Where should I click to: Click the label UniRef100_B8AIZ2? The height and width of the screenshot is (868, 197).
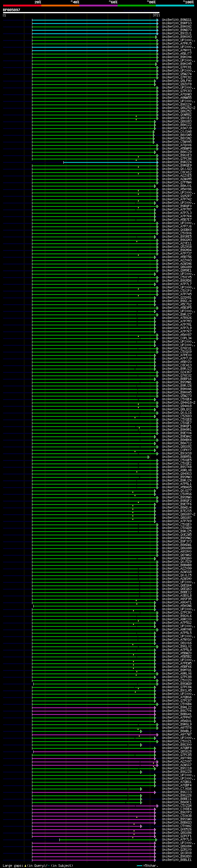point(176,125)
